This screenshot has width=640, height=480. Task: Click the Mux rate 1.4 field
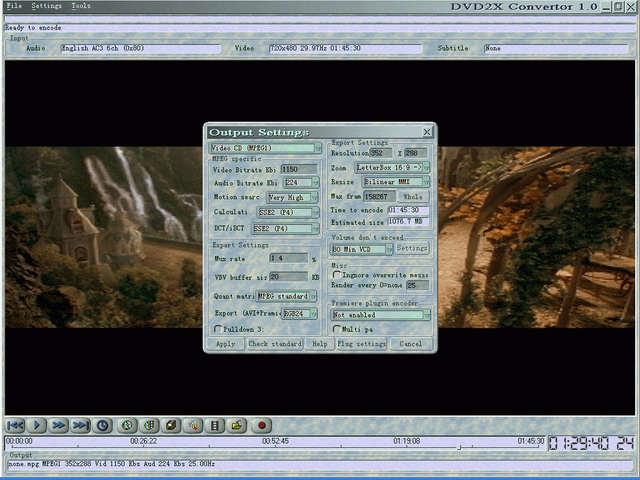coord(289,258)
